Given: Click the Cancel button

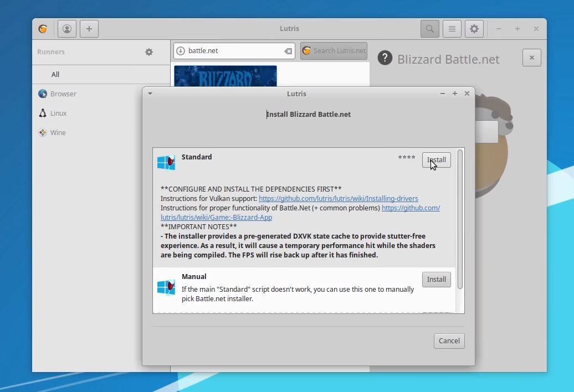Looking at the screenshot, I should pos(449,341).
